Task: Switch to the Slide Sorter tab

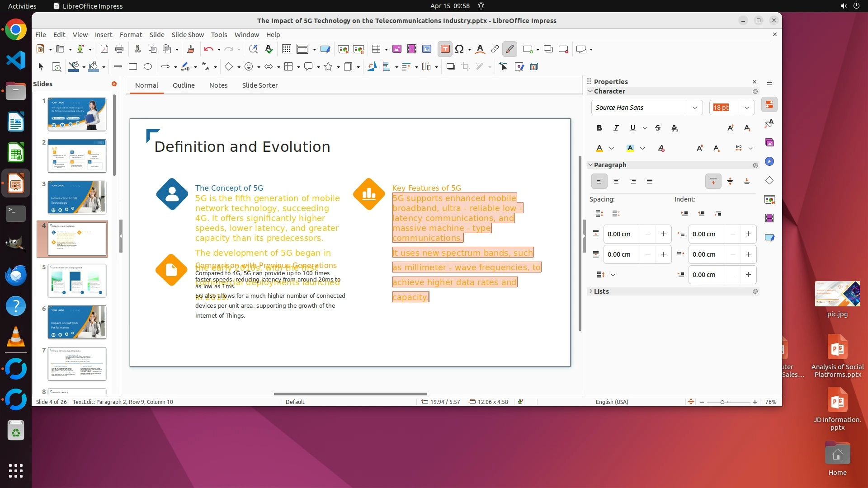Action: [259, 85]
